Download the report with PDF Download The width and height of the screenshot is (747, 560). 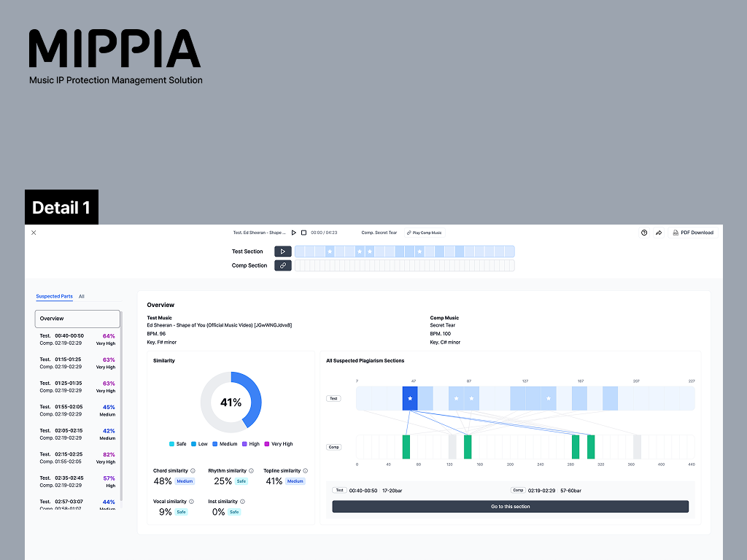692,233
